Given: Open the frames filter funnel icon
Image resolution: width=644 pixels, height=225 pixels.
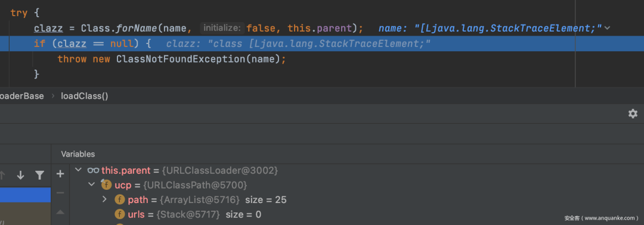Looking at the screenshot, I should (x=39, y=176).
